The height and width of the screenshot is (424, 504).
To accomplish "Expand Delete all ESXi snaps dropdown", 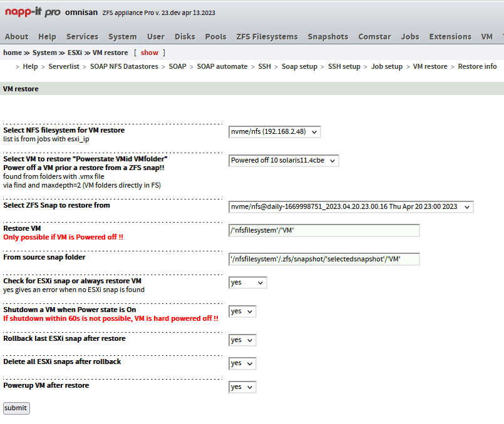I will pos(242,364).
